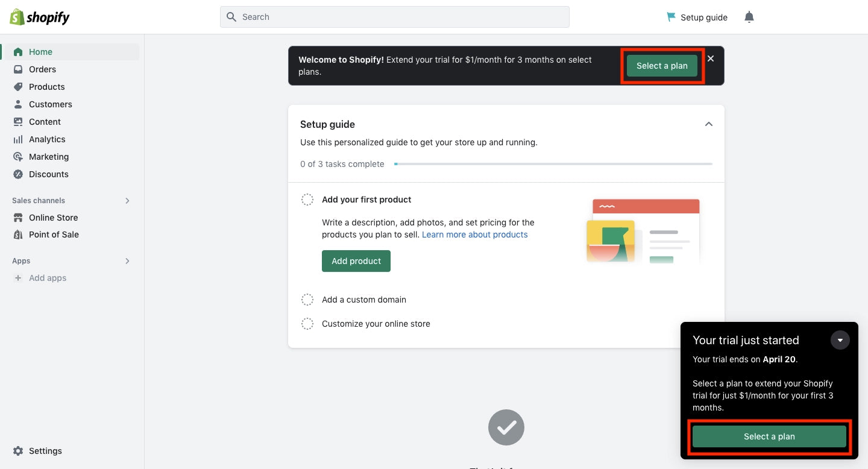Click Add apps label in the sidebar
Viewport: 868px width, 469px height.
coord(48,278)
